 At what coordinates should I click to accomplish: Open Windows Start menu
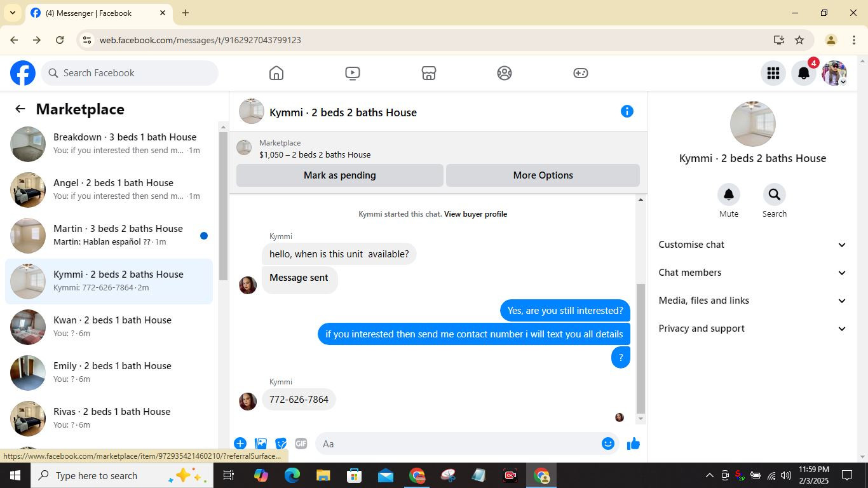(x=15, y=475)
